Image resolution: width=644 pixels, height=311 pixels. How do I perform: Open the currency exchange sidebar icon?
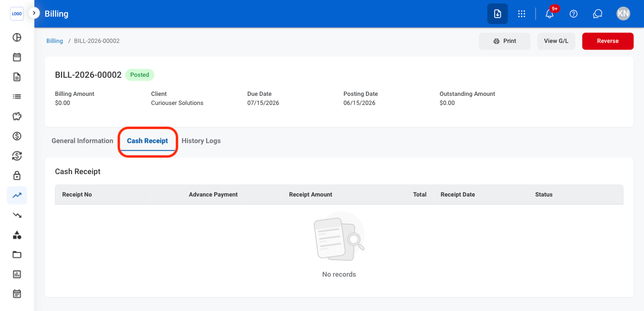click(x=17, y=156)
